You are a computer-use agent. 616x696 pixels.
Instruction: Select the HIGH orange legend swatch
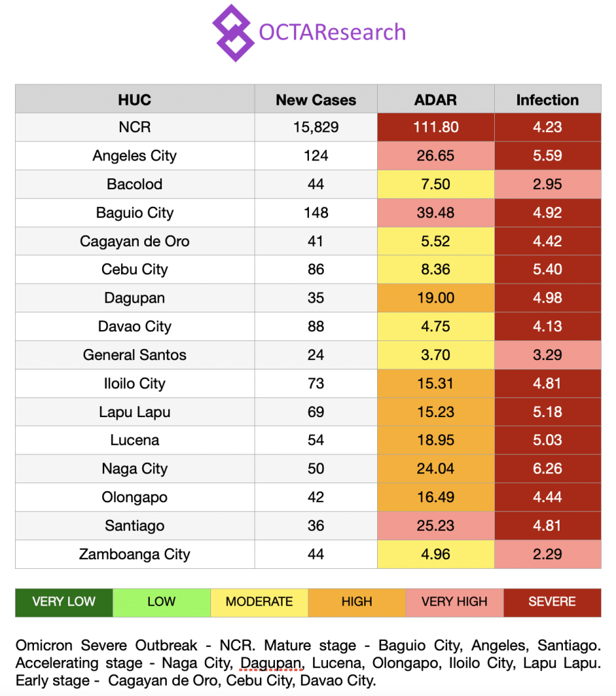click(357, 602)
